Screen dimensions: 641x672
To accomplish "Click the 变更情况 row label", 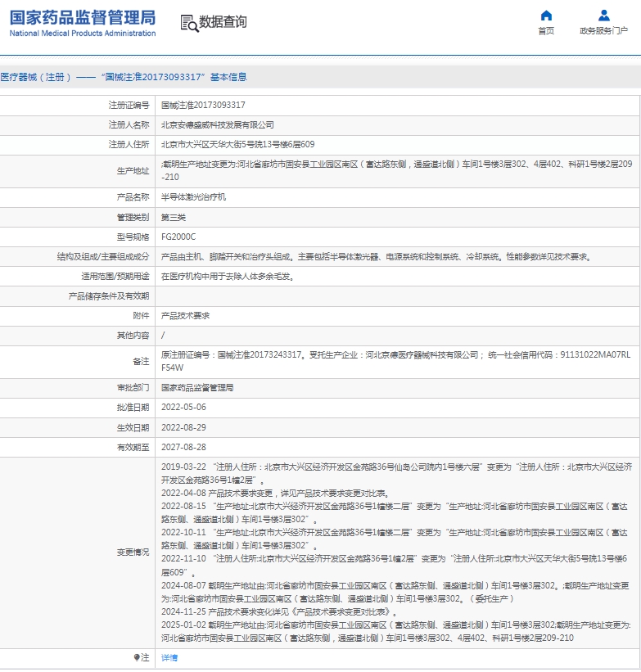I will click(133, 552).
